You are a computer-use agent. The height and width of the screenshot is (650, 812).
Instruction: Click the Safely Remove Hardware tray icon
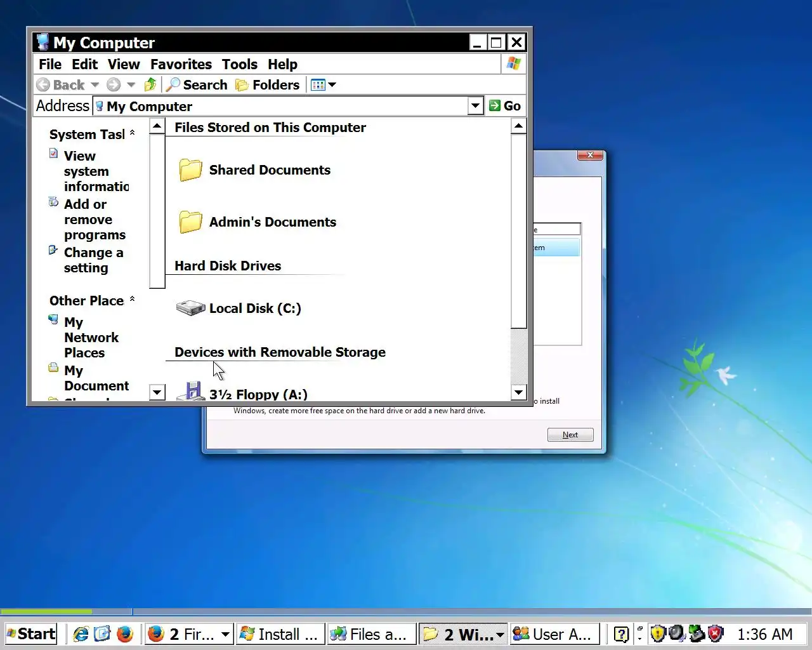[697, 633]
